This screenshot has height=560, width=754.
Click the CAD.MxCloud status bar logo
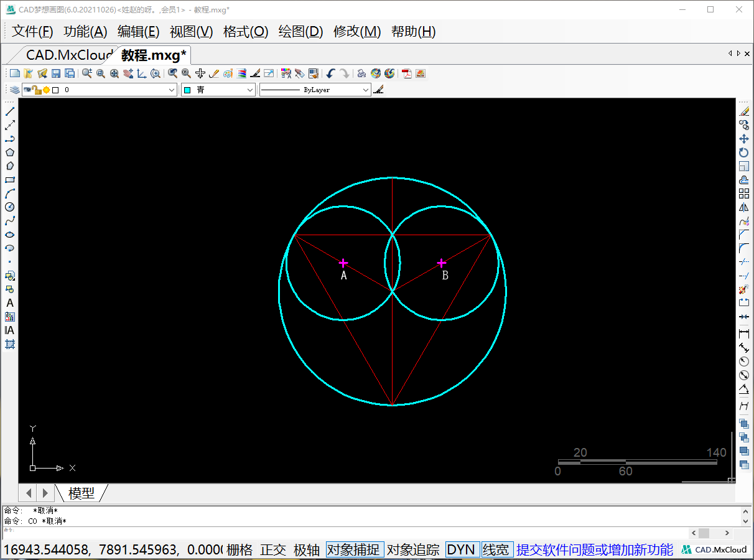click(714, 549)
